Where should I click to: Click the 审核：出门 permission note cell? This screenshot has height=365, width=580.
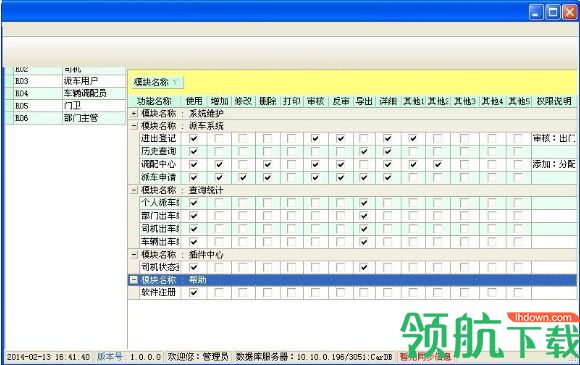pyautogui.click(x=554, y=138)
